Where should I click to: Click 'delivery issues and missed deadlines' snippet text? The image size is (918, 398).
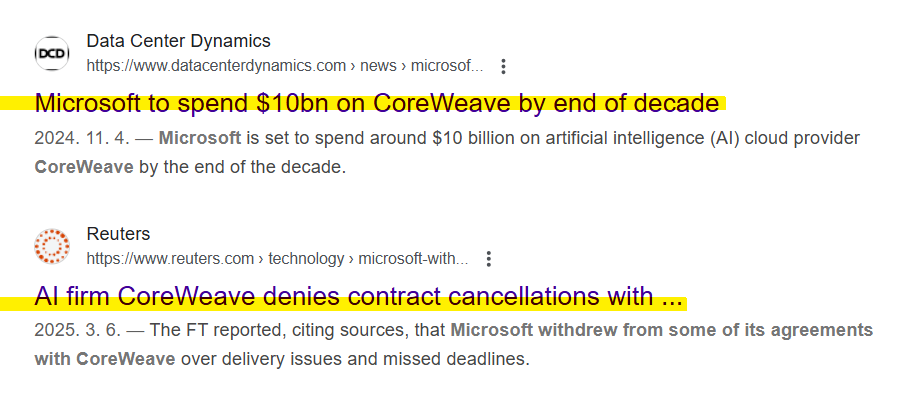pyautogui.click(x=369, y=359)
